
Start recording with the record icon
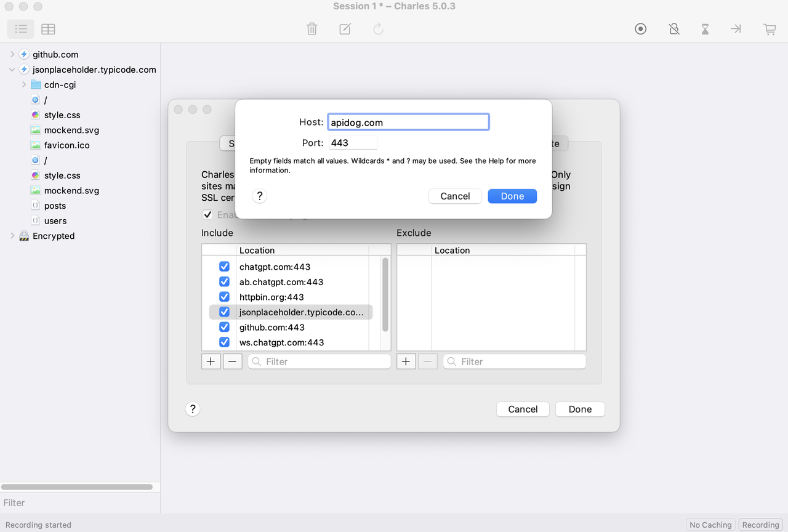point(640,29)
